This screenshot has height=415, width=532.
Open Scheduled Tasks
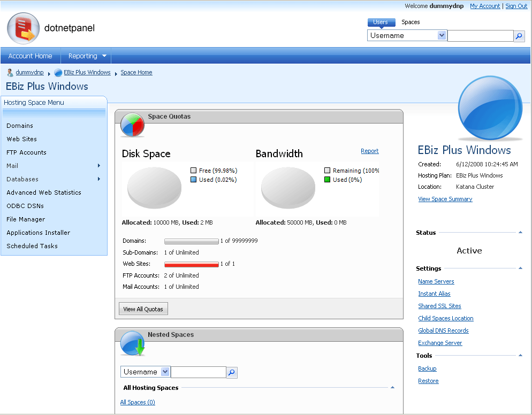(x=32, y=246)
